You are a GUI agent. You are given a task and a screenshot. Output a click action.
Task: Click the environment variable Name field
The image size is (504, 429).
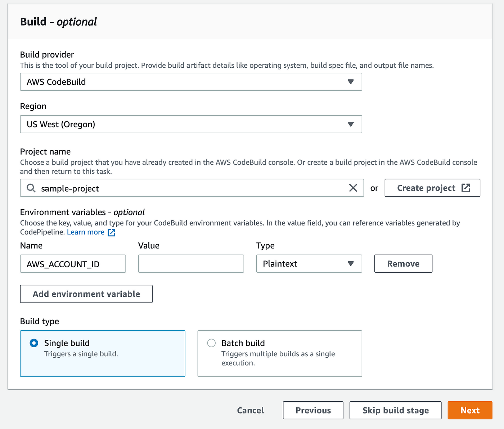pyautogui.click(x=73, y=264)
